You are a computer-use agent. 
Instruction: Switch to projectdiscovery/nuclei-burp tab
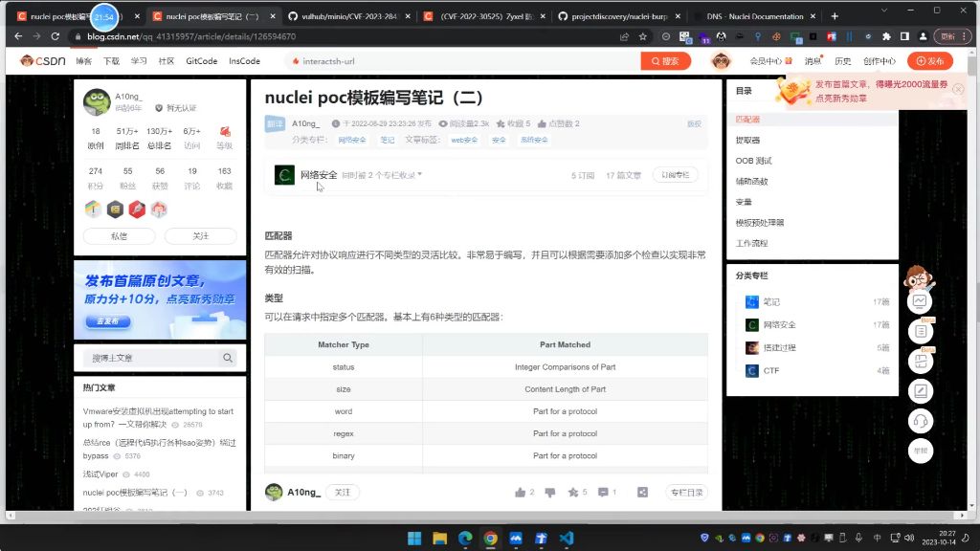619,16
